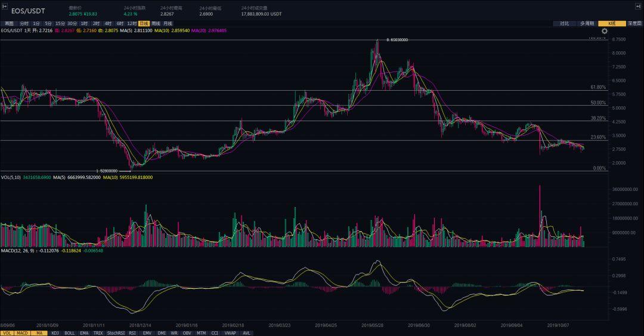Enable the MTM indicator
Image resolution: width=644 pixels, height=336 pixels.
(x=202, y=333)
